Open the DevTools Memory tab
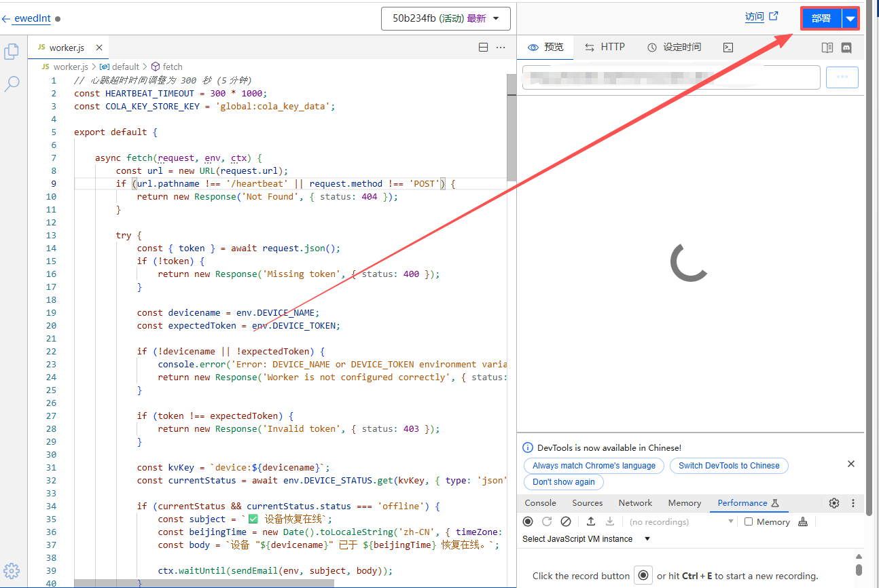 click(684, 503)
